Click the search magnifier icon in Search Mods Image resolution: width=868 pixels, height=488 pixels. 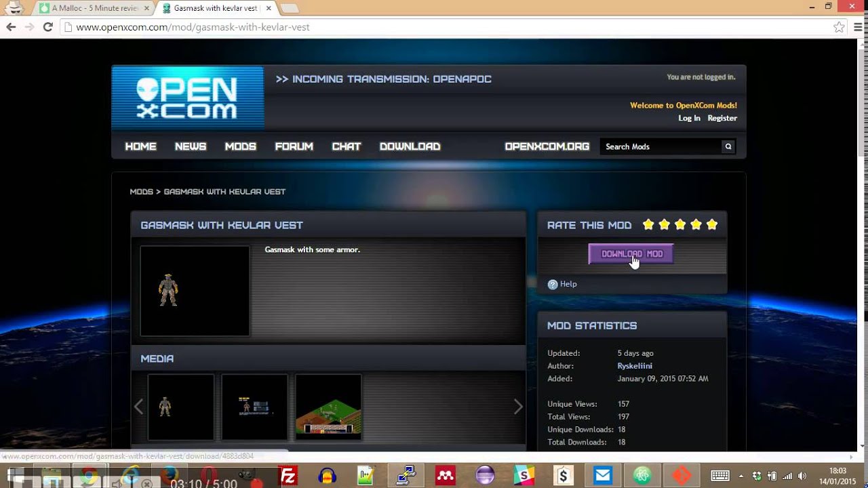coord(728,146)
